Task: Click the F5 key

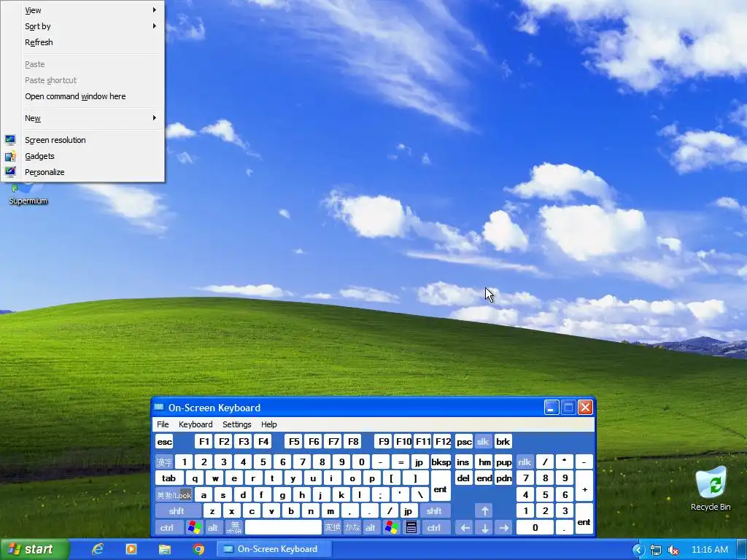Action: (x=294, y=442)
